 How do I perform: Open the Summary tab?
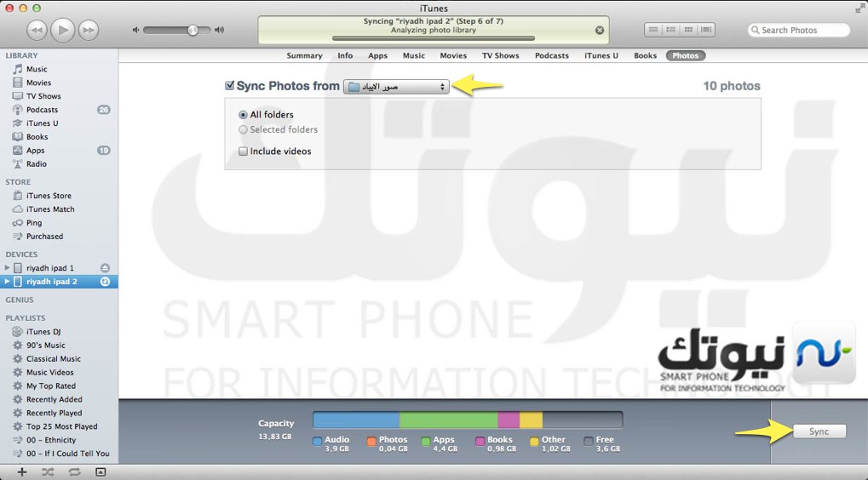304,56
